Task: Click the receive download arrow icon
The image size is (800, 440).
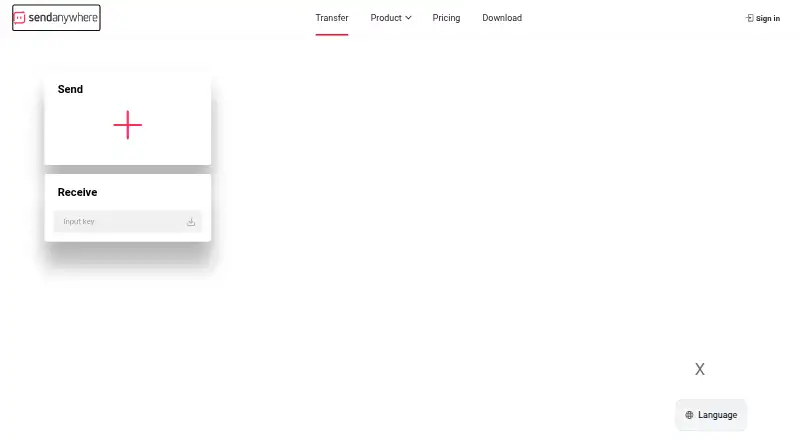Action: point(191,222)
